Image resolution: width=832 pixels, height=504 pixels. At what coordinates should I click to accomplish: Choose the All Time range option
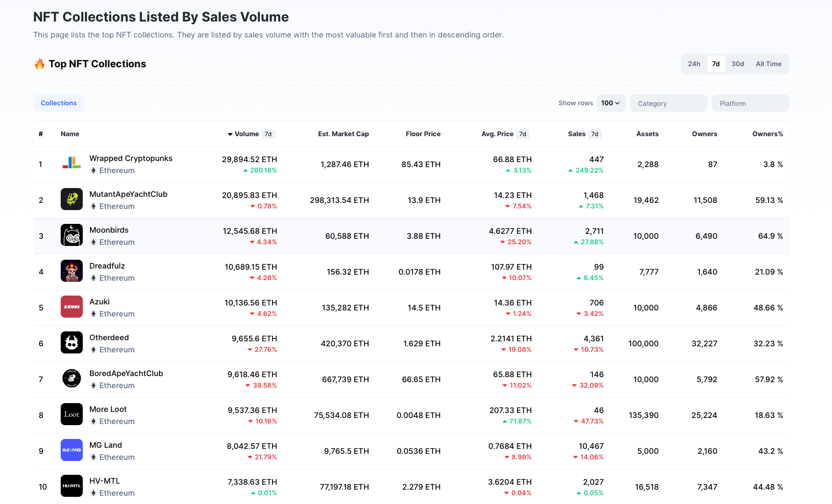click(x=768, y=64)
